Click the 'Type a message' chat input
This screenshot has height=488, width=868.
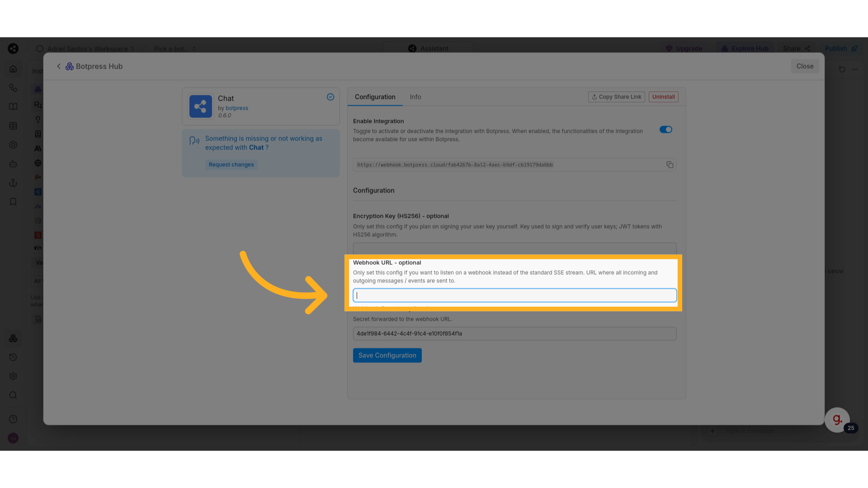click(x=750, y=431)
